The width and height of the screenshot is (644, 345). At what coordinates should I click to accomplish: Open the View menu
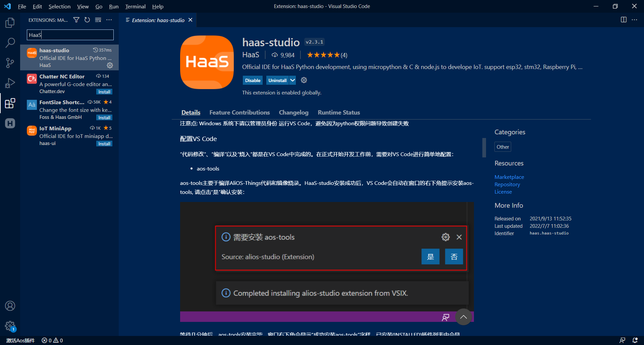pyautogui.click(x=83, y=6)
